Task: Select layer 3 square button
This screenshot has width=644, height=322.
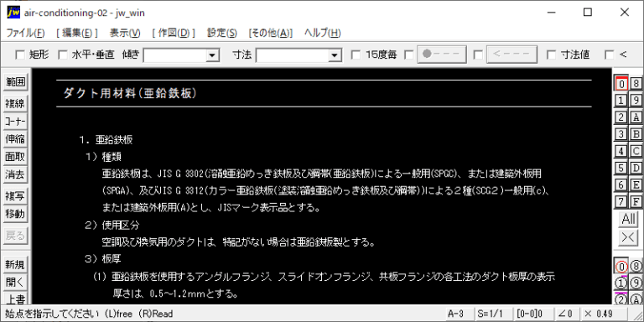Action: [x=621, y=134]
